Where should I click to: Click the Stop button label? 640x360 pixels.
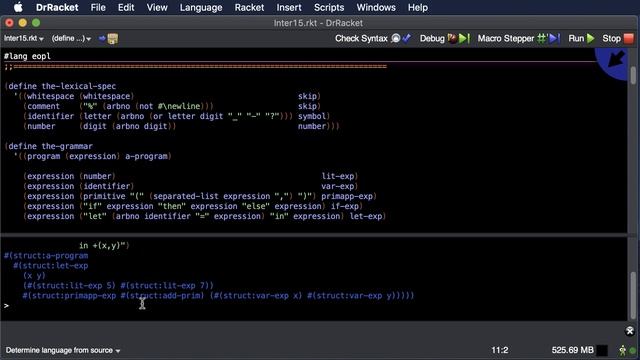coord(611,38)
